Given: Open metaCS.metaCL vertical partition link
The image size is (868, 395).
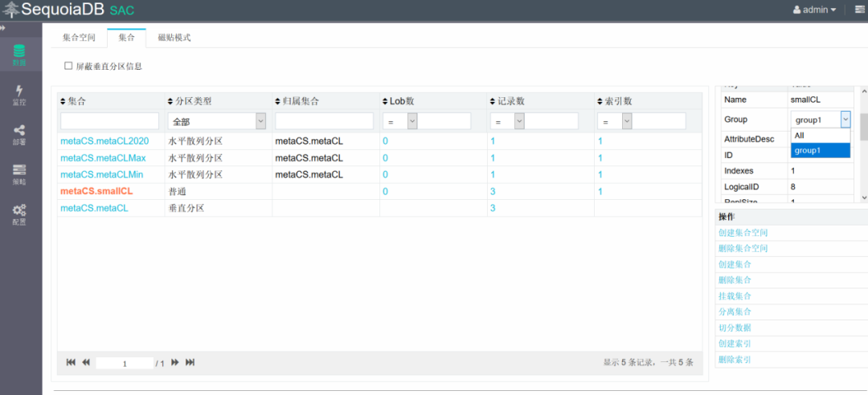Looking at the screenshot, I should click(x=94, y=208).
